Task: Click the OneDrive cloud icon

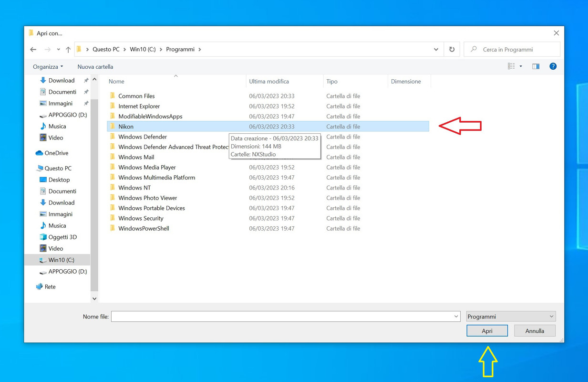Action: (x=39, y=153)
